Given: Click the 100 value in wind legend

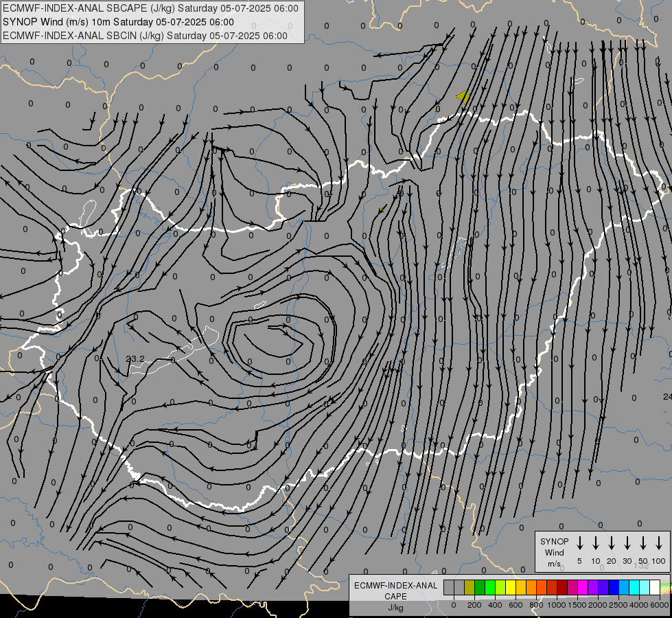Looking at the screenshot, I should [x=659, y=561].
